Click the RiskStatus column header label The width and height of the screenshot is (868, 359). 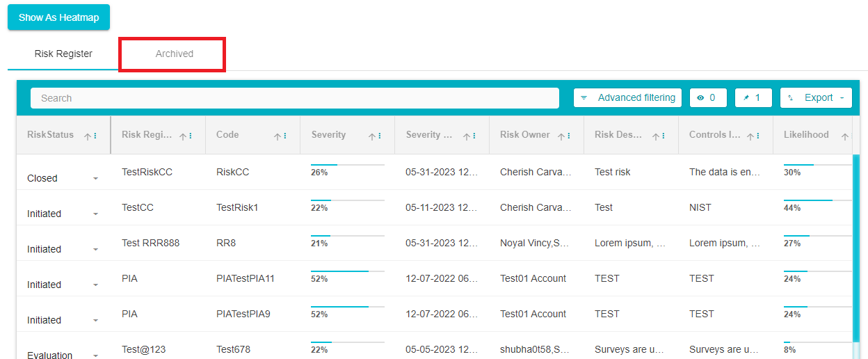point(50,135)
